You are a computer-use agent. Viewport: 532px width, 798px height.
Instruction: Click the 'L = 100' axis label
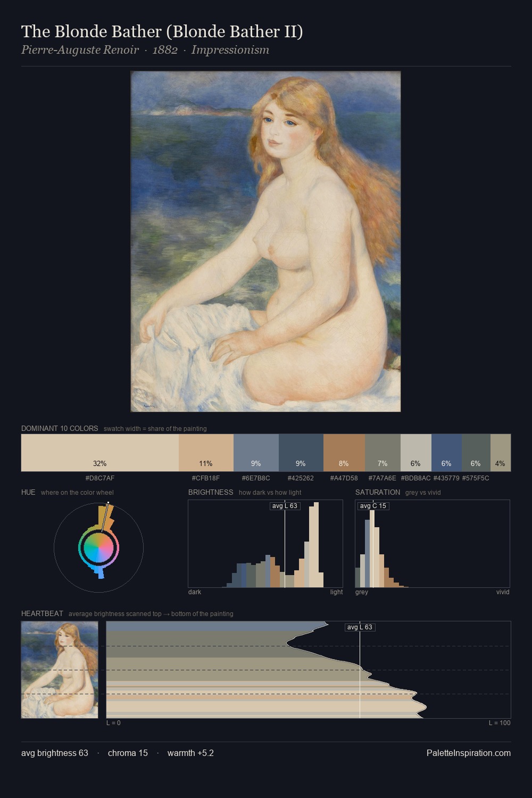[500, 722]
